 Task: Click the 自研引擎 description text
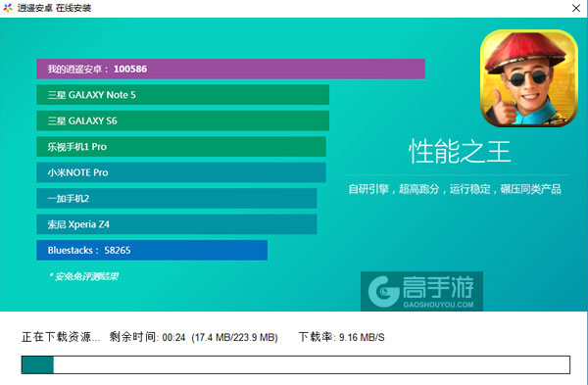(455, 189)
